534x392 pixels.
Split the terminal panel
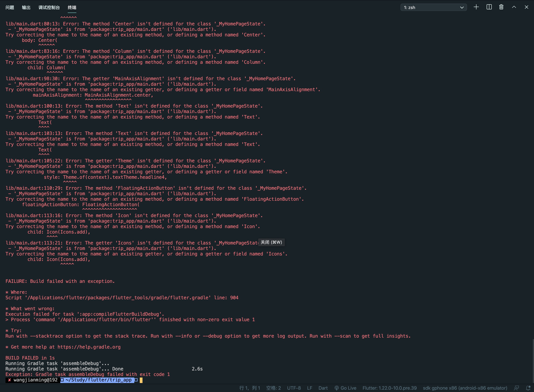[x=489, y=7]
